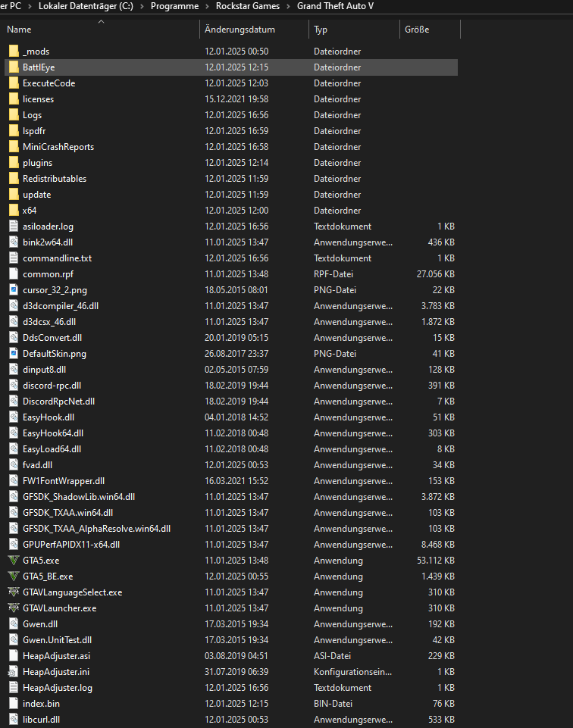
Task: Select Gwen.dll file name
Action: pyautogui.click(x=40, y=624)
